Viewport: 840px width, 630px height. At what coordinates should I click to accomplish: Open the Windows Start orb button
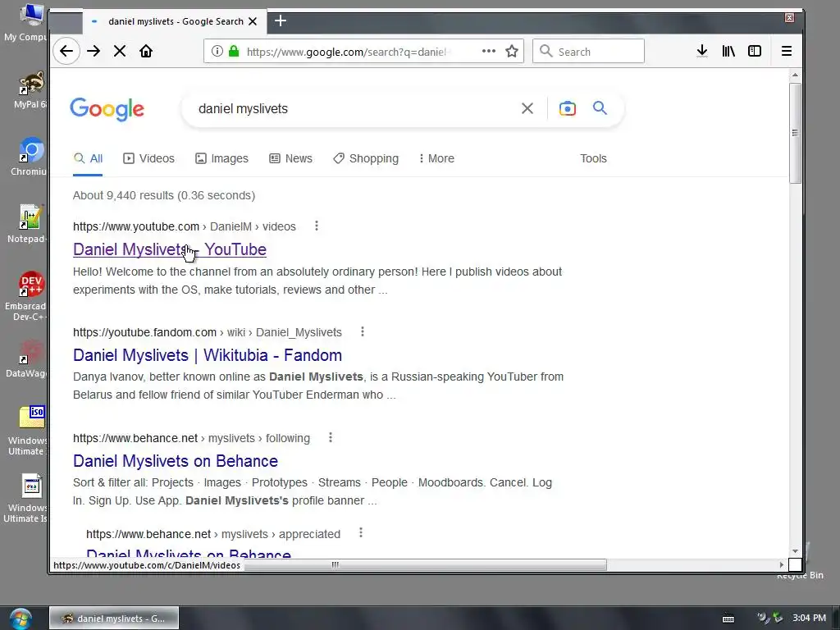click(21, 619)
